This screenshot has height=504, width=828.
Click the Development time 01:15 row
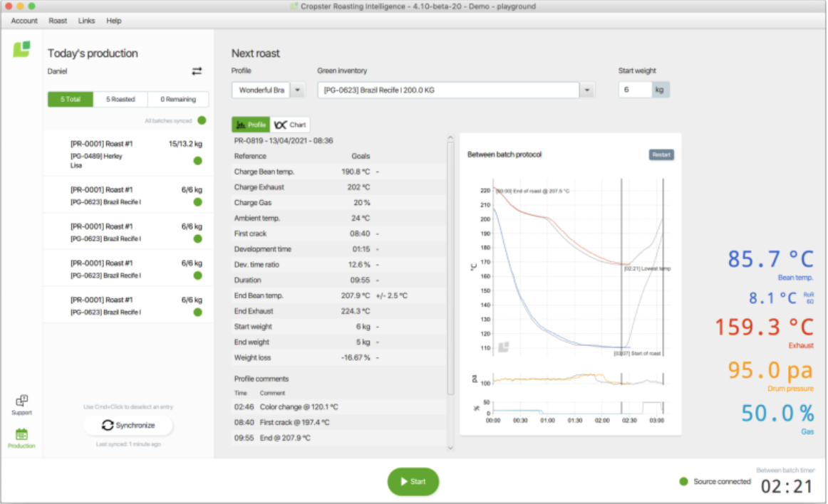click(x=338, y=249)
